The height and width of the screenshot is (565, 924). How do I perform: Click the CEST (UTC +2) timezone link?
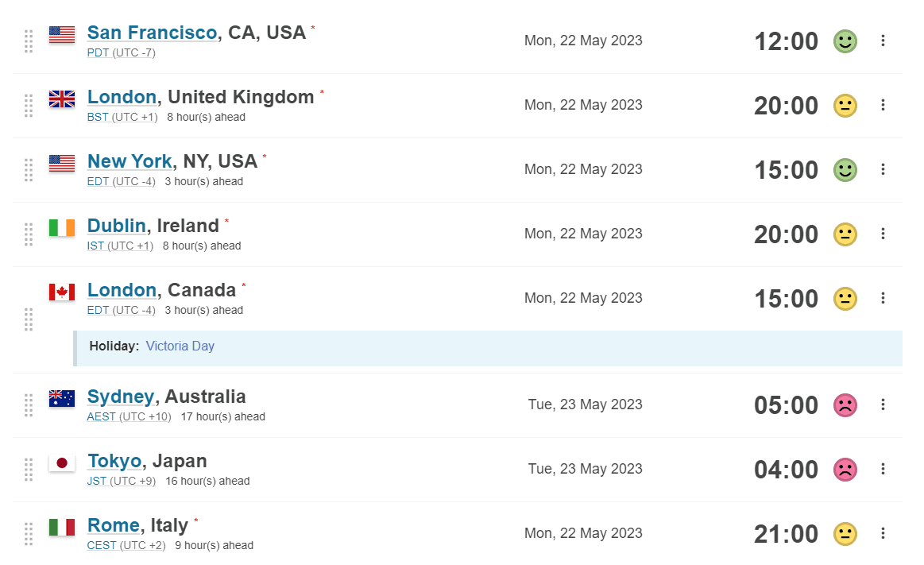(126, 545)
